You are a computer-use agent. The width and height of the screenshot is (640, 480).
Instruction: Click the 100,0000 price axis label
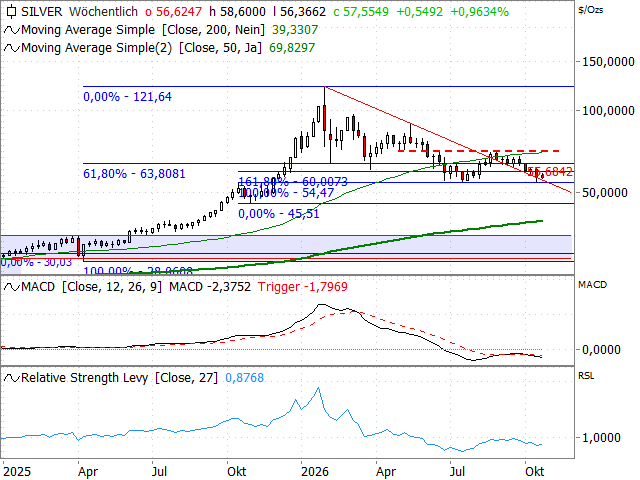coord(608,111)
